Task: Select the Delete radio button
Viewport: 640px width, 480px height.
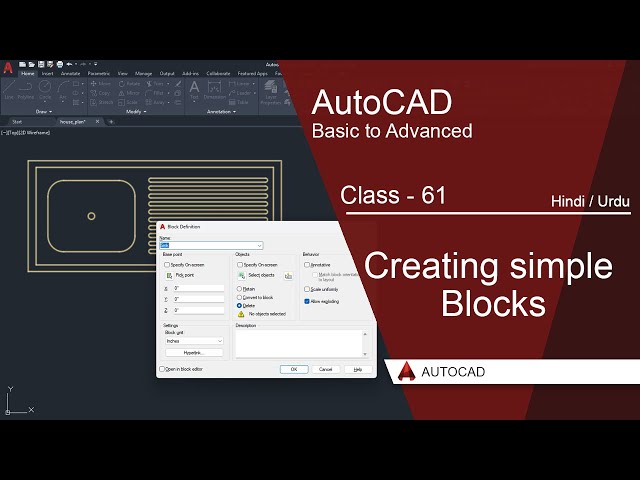Action: click(x=240, y=306)
